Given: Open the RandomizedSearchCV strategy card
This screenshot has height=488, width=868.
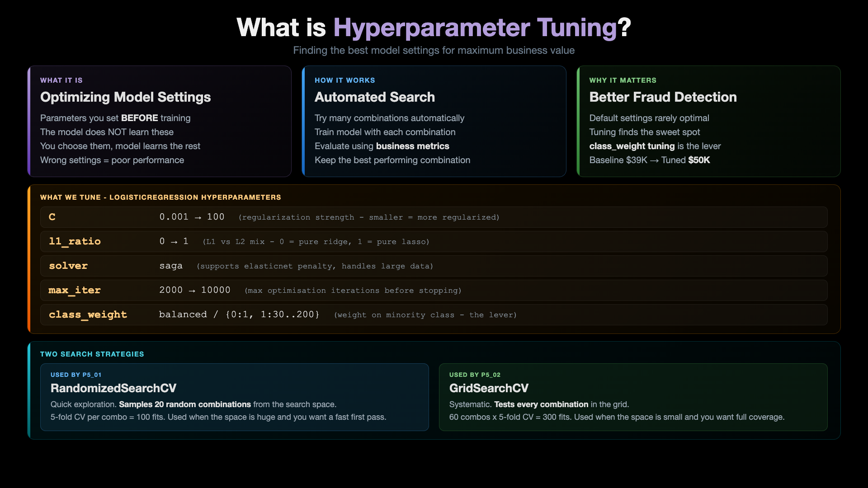Looking at the screenshot, I should tap(235, 397).
